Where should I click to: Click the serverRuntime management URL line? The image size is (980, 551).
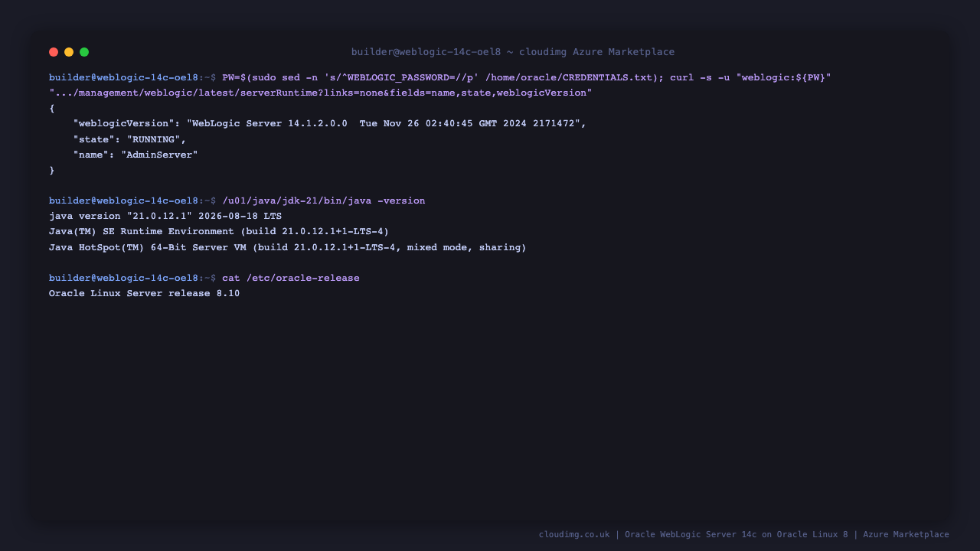pyautogui.click(x=321, y=93)
